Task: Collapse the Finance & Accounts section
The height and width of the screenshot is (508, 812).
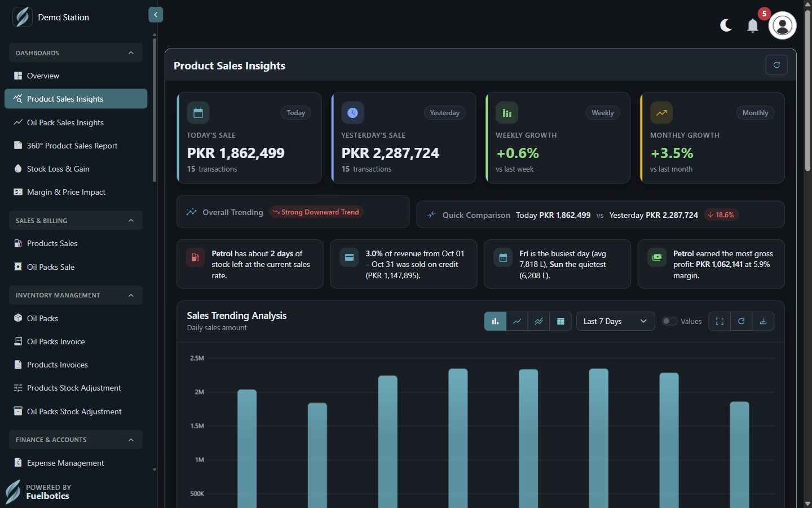Action: coord(76,439)
